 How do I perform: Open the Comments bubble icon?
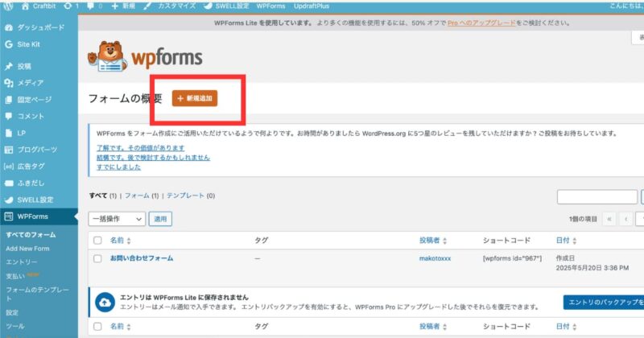(x=9, y=116)
